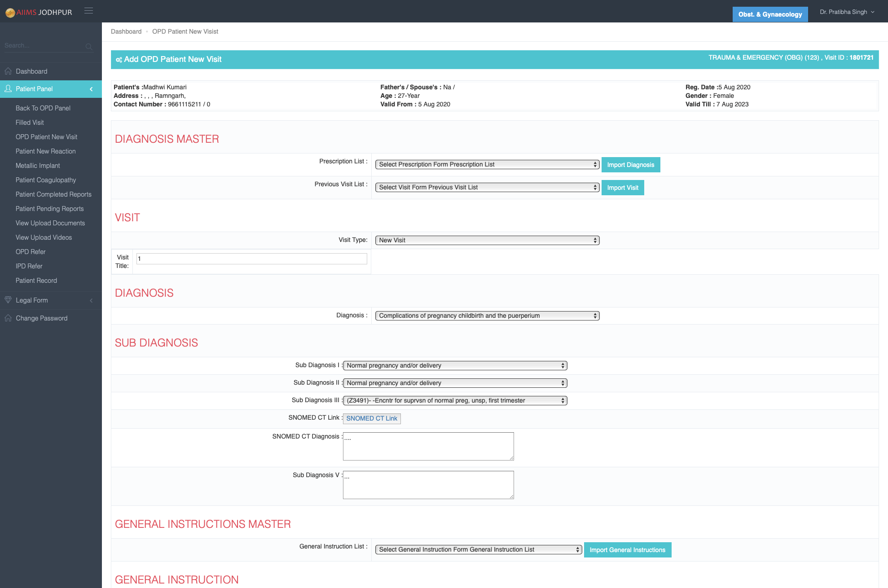Open Patient Coagulopathy
Image resolution: width=888 pixels, height=588 pixels.
click(x=46, y=180)
